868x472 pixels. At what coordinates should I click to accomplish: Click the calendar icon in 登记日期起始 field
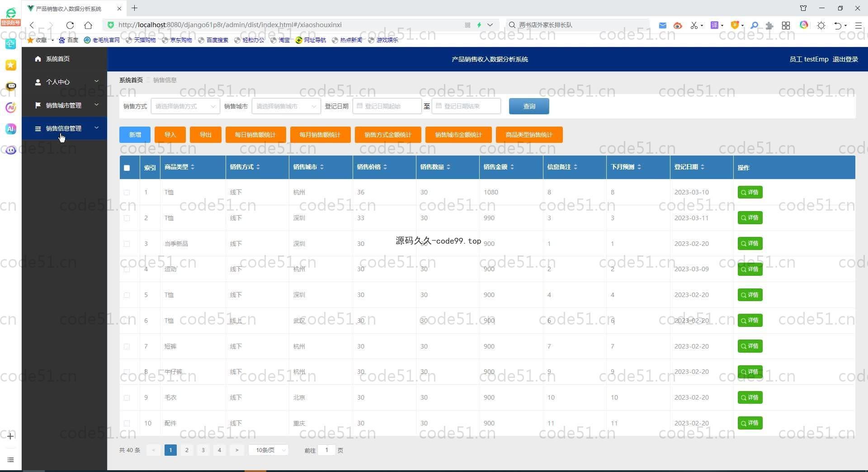(360, 106)
